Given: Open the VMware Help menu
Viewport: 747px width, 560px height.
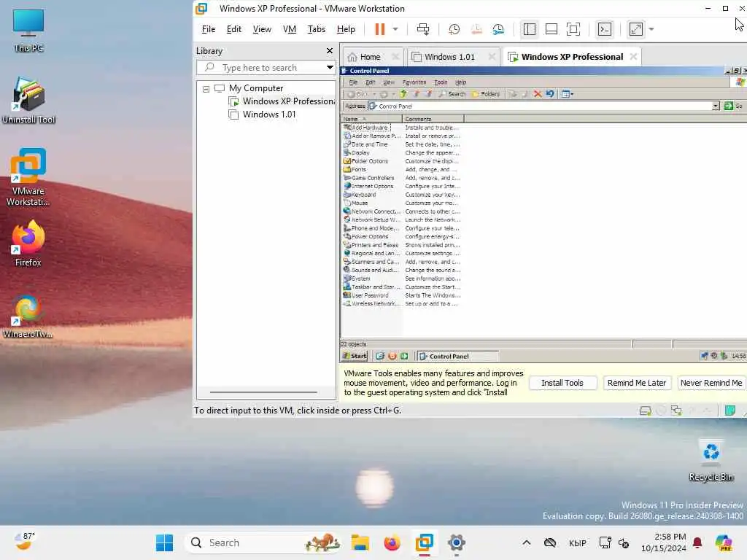Looking at the screenshot, I should pos(346,29).
